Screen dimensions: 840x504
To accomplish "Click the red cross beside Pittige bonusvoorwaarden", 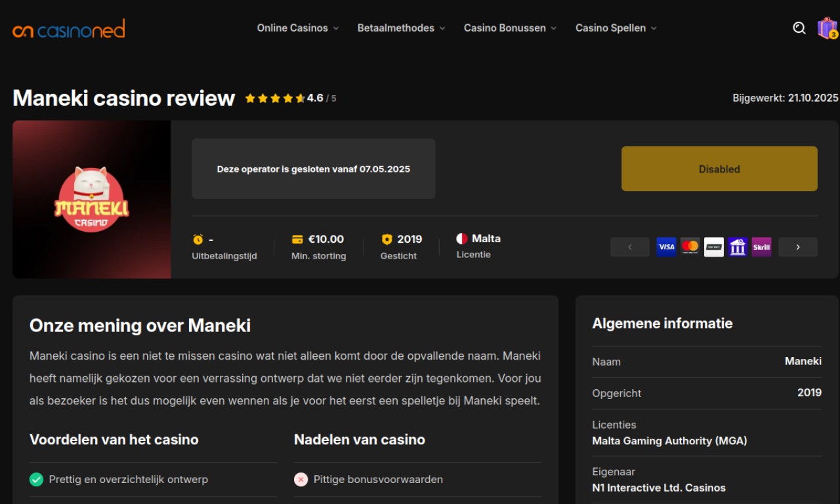I will [x=301, y=480].
